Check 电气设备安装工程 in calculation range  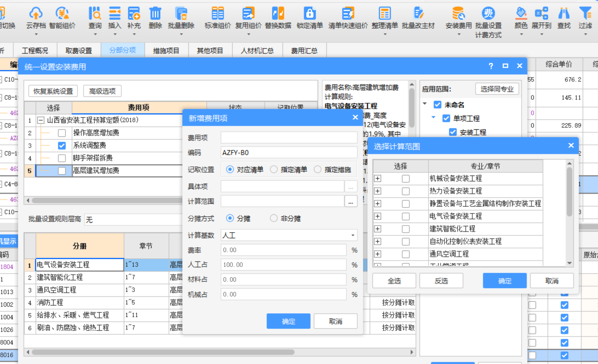point(406,217)
